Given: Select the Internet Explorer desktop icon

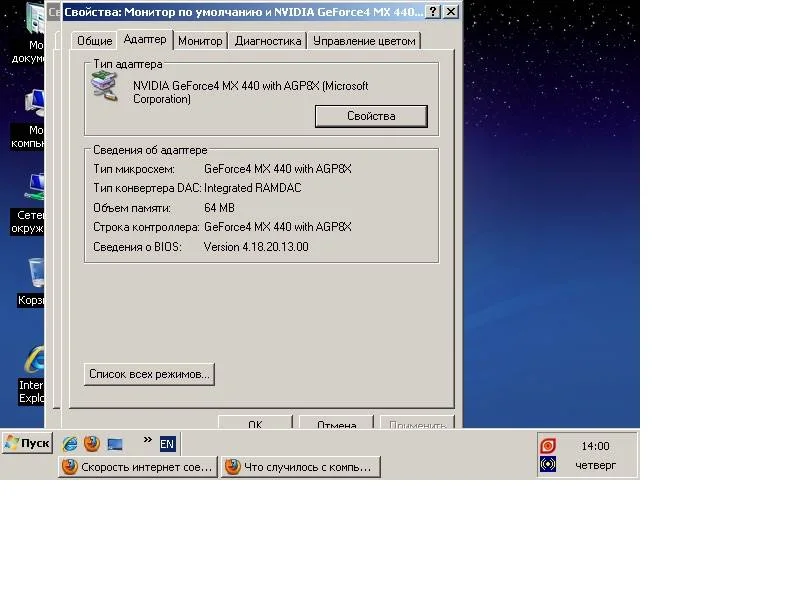Looking at the screenshot, I should click(x=31, y=375).
